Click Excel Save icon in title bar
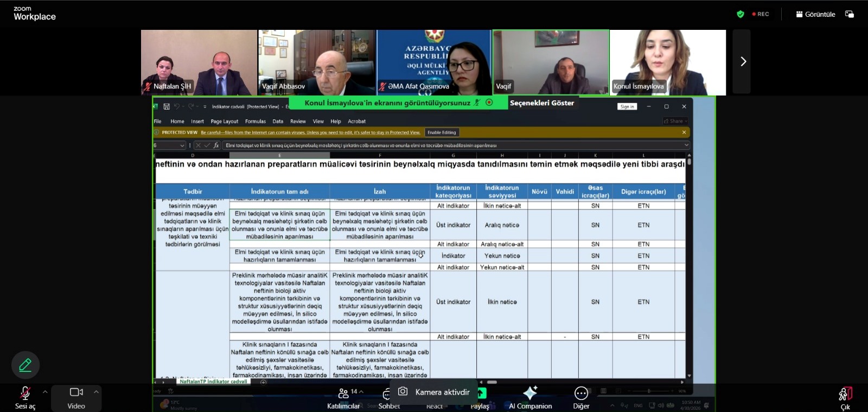Screen dimensions: 868x412 [x=167, y=106]
